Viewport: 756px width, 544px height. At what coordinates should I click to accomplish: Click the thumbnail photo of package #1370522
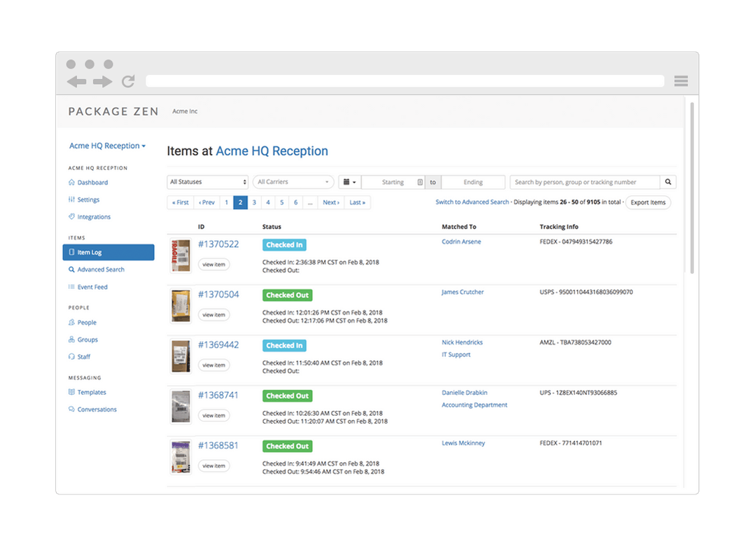pyautogui.click(x=180, y=256)
